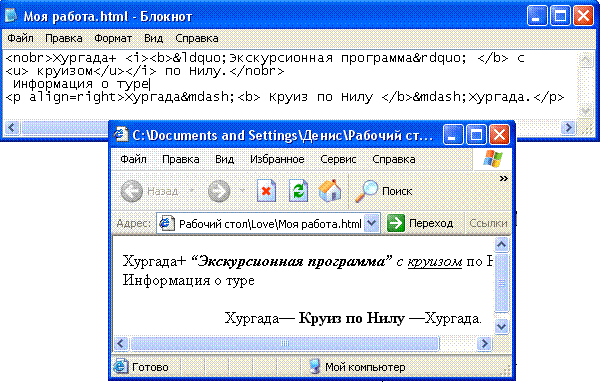The width and height of the screenshot is (601, 382).
Task: Click the <p align=right> code line in Notepad
Action: pos(285,97)
